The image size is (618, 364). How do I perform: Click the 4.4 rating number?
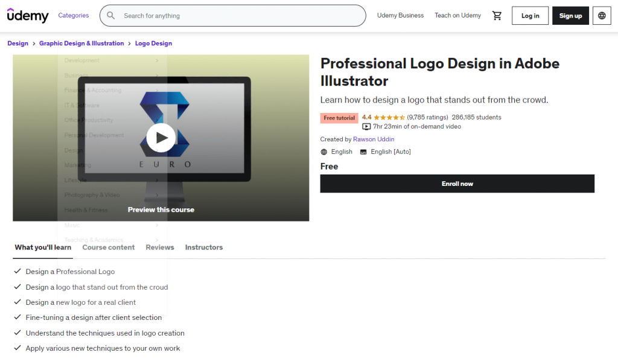point(366,117)
